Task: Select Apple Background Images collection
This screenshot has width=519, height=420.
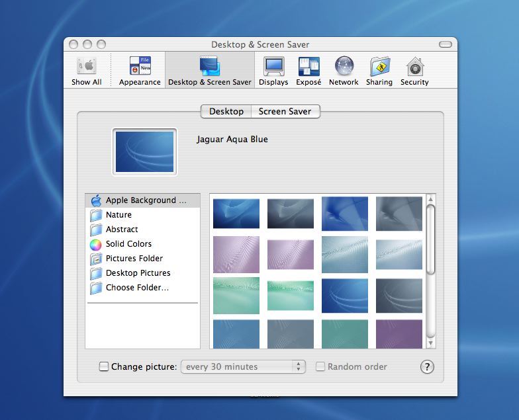Action: (143, 200)
